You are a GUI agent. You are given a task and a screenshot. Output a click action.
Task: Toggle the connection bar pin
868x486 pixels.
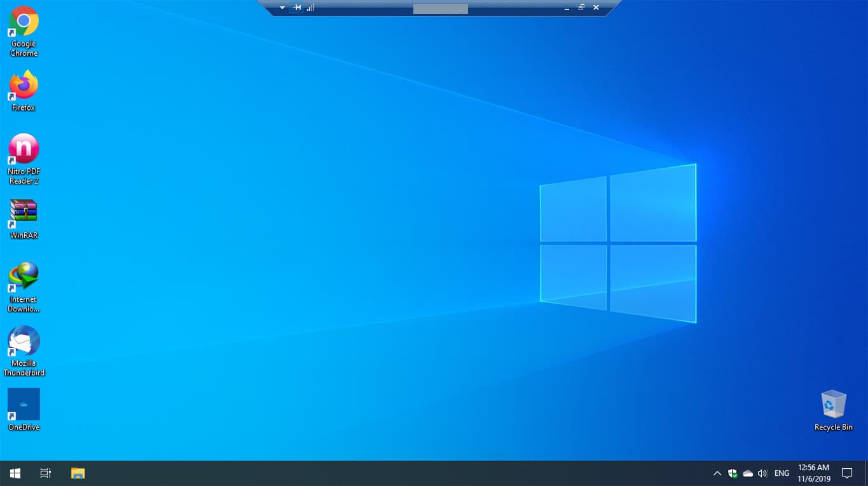pyautogui.click(x=296, y=8)
